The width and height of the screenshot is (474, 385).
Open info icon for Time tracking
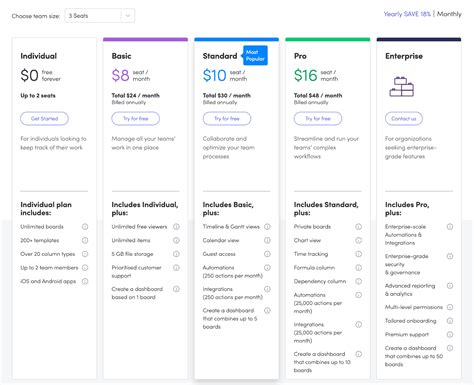tap(359, 254)
